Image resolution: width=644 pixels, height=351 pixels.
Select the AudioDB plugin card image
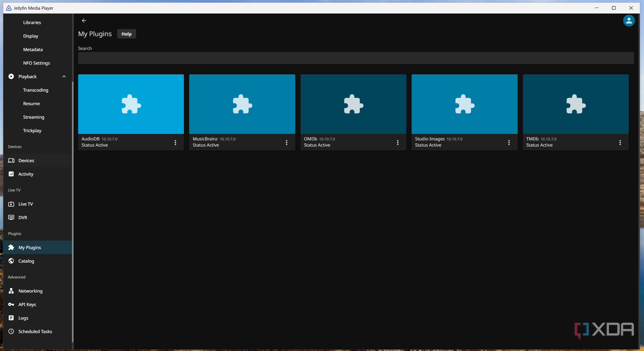click(131, 104)
